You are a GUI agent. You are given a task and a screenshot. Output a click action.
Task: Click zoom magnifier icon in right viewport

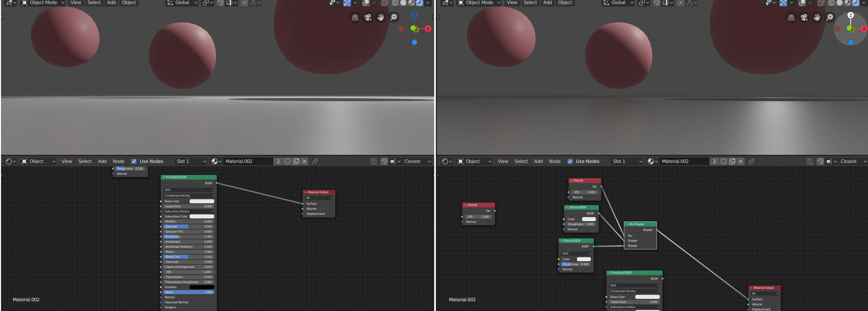[x=830, y=17]
